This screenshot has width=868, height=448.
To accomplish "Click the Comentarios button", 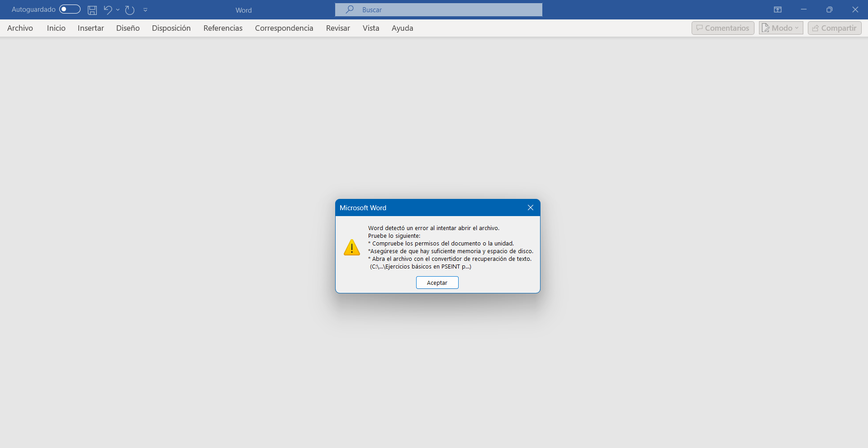I will coord(723,28).
